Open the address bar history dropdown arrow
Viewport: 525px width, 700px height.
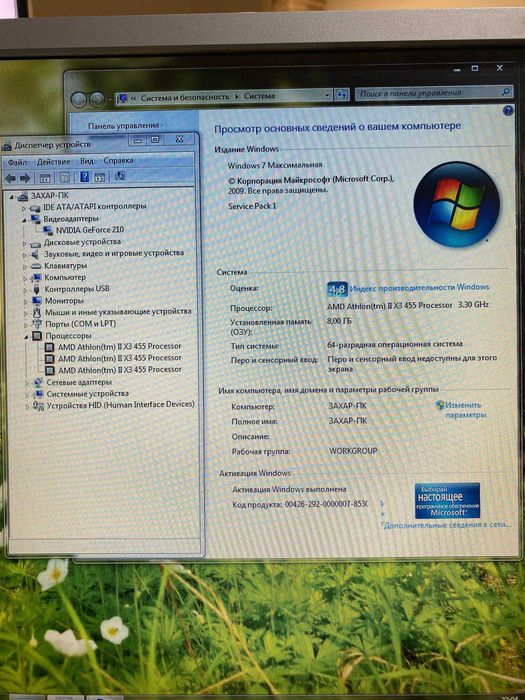327,95
